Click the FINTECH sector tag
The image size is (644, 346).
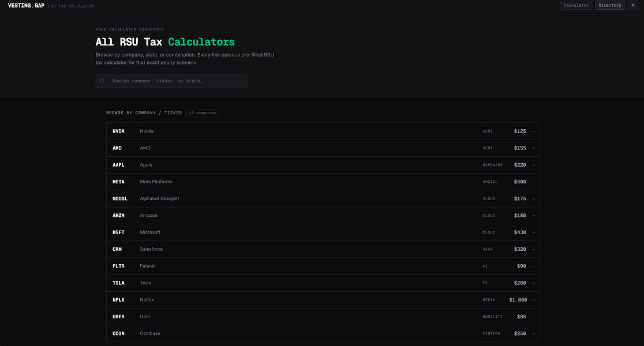491,333
